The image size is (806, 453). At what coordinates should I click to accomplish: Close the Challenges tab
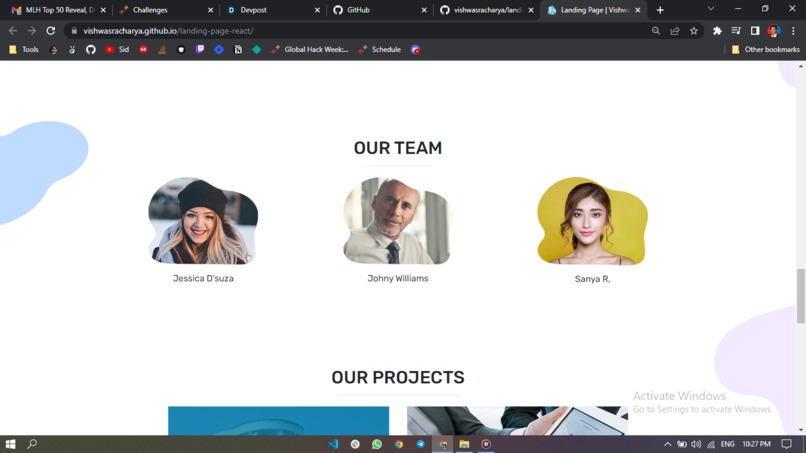[210, 10]
